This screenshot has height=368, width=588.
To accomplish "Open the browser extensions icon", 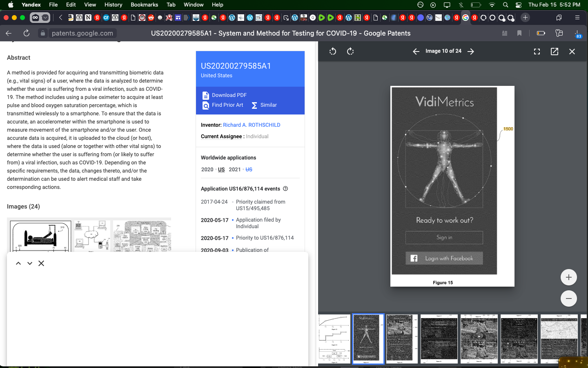I will point(559,33).
